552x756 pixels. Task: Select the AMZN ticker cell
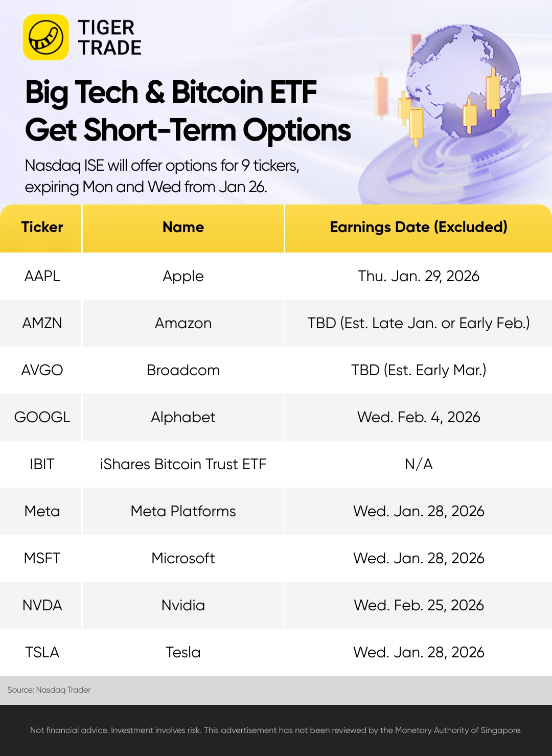pos(42,323)
